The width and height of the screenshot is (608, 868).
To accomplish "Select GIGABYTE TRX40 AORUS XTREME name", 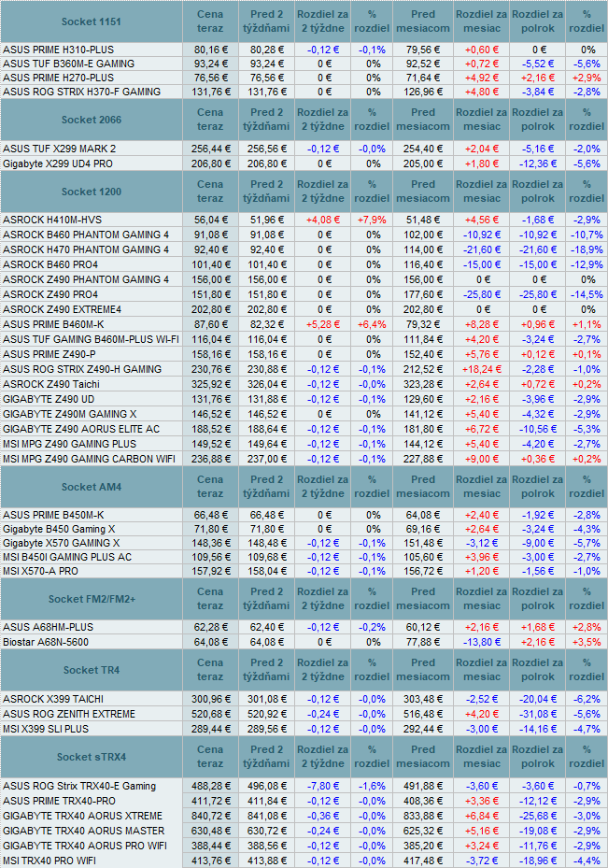I will tap(82, 816).
